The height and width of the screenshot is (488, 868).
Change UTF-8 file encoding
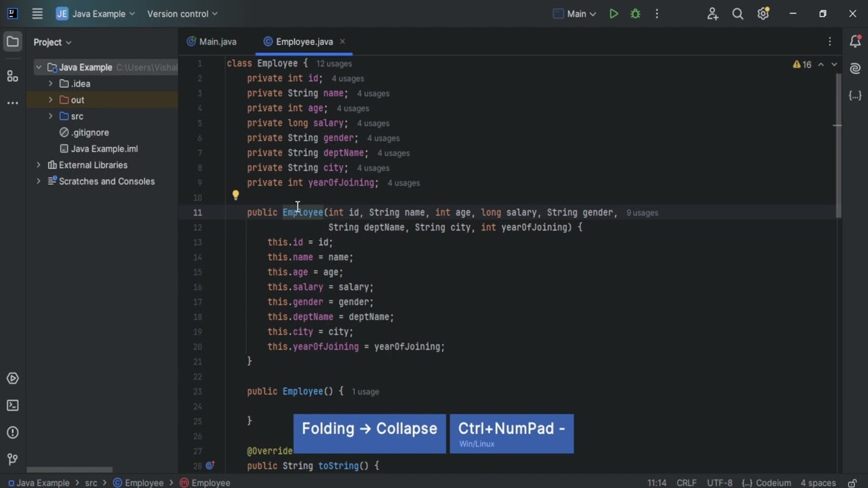[x=719, y=483]
